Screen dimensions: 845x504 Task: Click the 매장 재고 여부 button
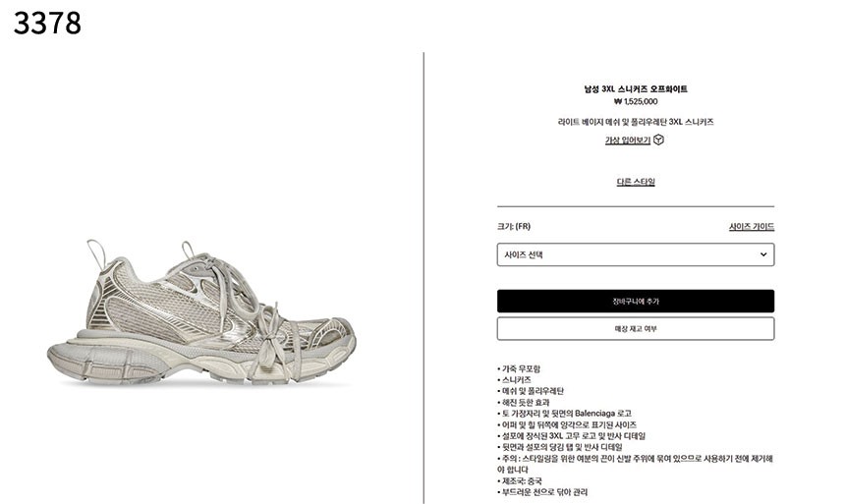pos(636,328)
